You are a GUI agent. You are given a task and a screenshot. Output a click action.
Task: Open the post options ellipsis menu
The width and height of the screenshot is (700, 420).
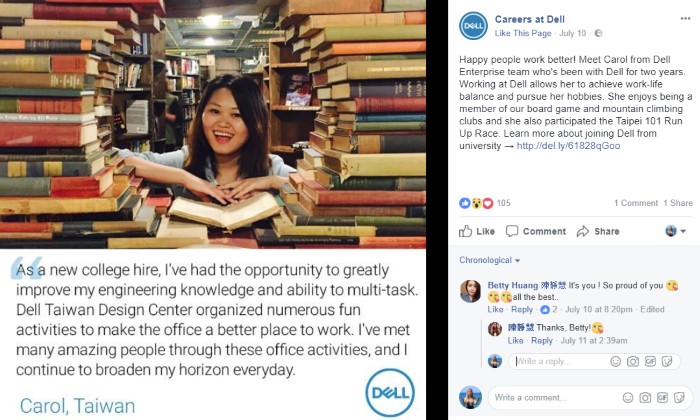(685, 18)
